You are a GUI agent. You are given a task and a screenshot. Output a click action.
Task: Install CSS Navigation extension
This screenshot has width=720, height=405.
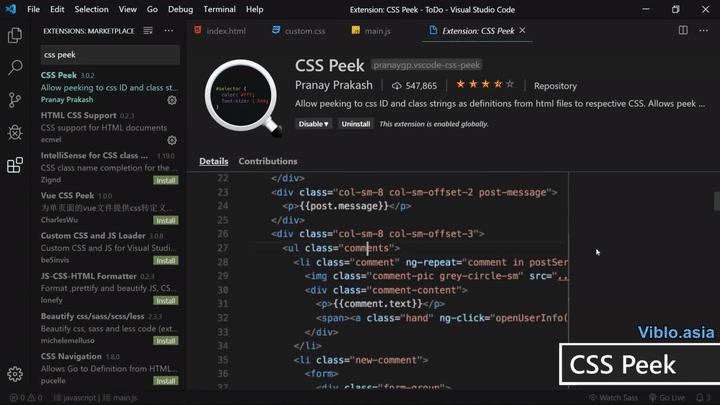point(166,381)
